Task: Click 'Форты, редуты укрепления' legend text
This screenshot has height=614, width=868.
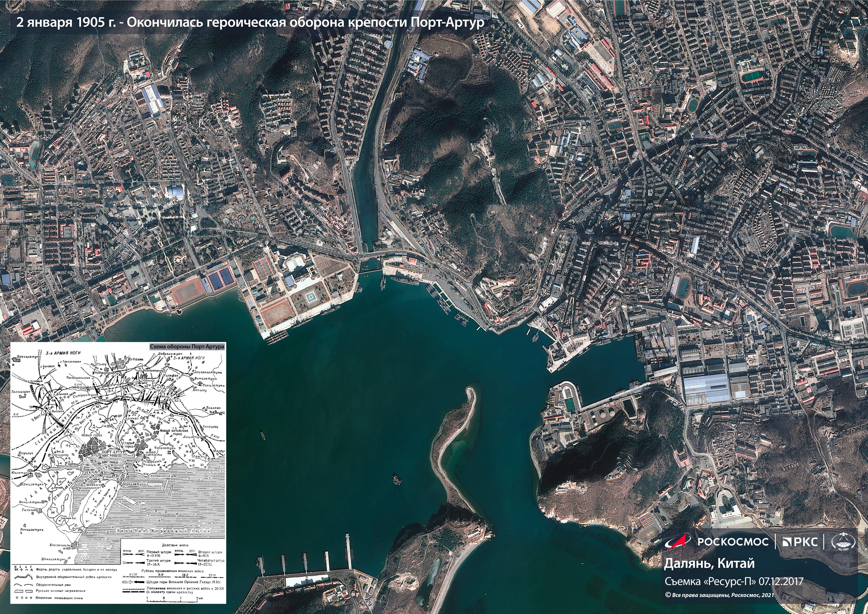Action: click(76, 570)
